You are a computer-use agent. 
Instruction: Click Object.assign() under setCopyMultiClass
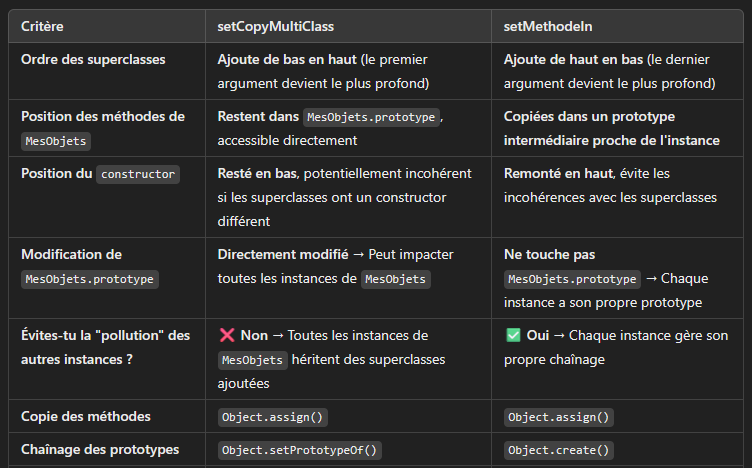pos(272,417)
